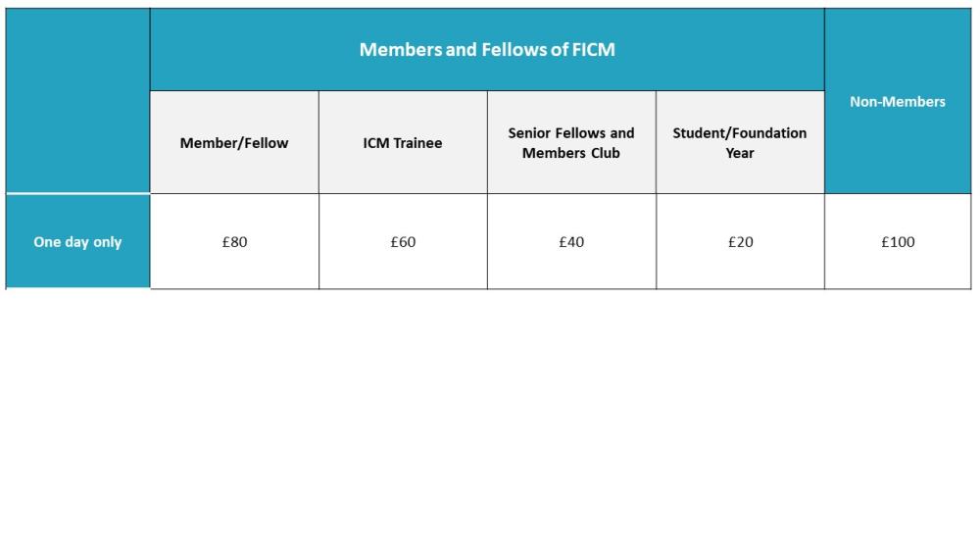Click the empty teal top-left corner cell

point(77,101)
